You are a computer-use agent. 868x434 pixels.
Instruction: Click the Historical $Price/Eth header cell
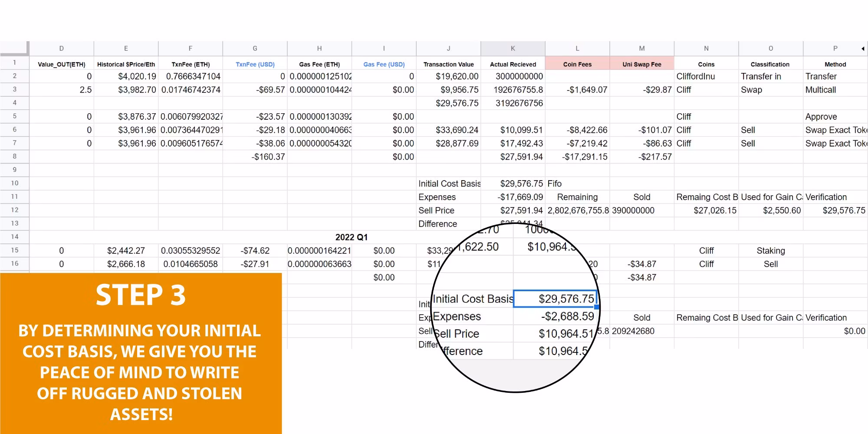pos(126,64)
